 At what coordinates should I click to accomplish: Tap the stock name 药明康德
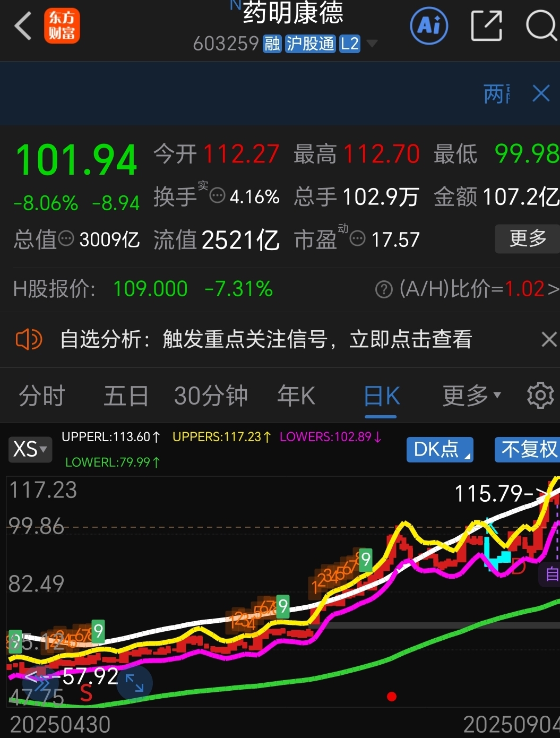293,13
